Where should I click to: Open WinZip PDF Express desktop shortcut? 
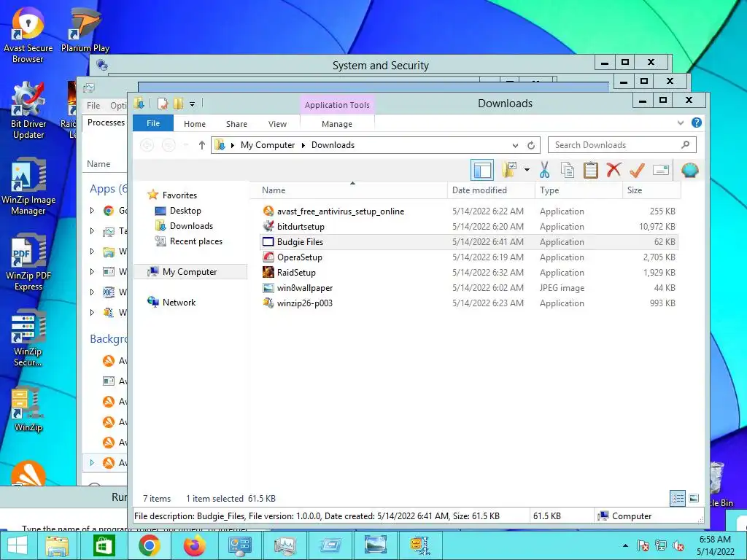[x=28, y=262]
